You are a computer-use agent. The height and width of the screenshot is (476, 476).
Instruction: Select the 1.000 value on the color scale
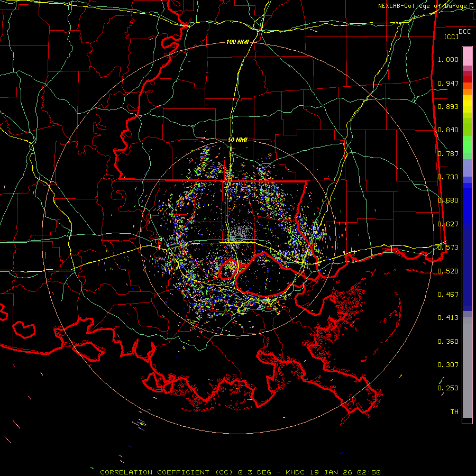click(x=448, y=59)
